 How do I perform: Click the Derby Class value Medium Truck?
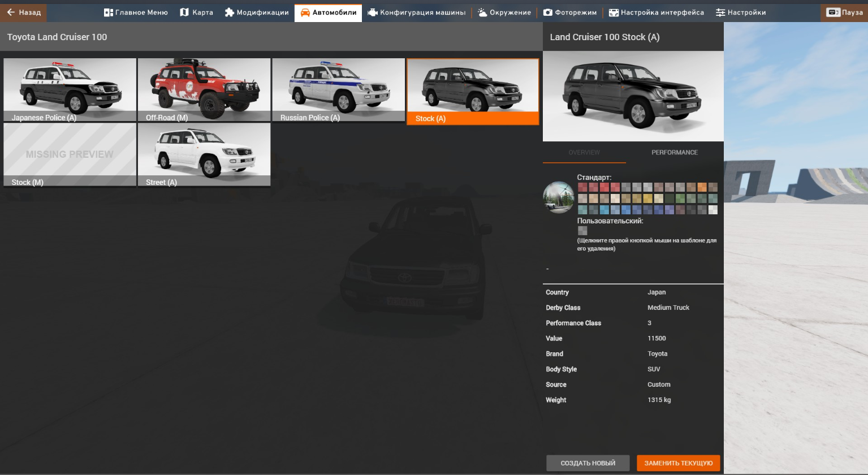[668, 308]
